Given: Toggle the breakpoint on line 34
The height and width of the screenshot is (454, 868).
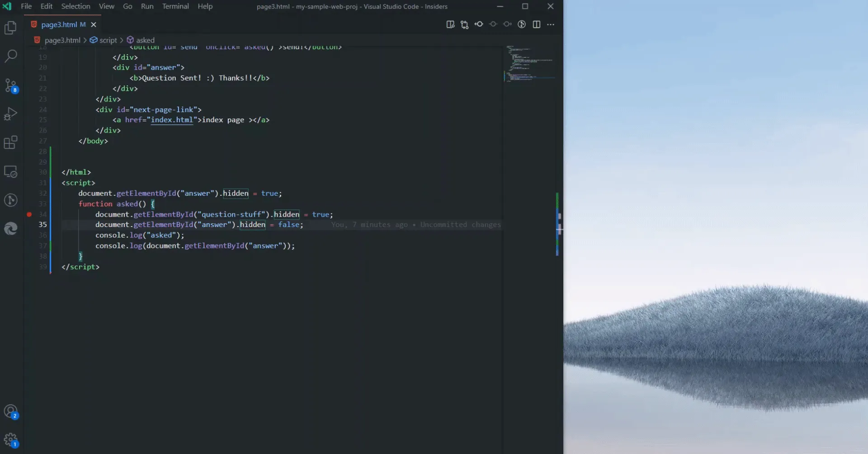Looking at the screenshot, I should pos(29,214).
